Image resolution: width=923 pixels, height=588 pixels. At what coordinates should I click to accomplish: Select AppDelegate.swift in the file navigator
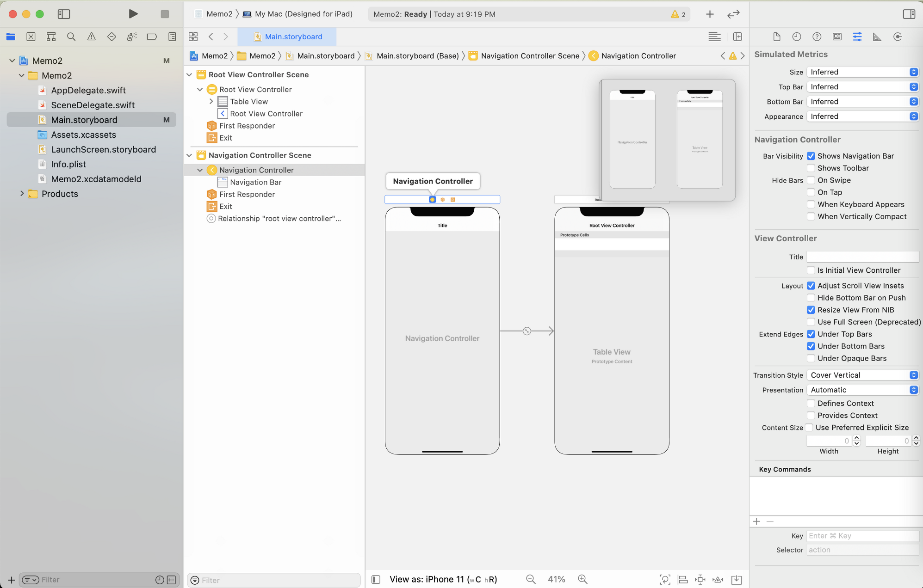pyautogui.click(x=88, y=90)
